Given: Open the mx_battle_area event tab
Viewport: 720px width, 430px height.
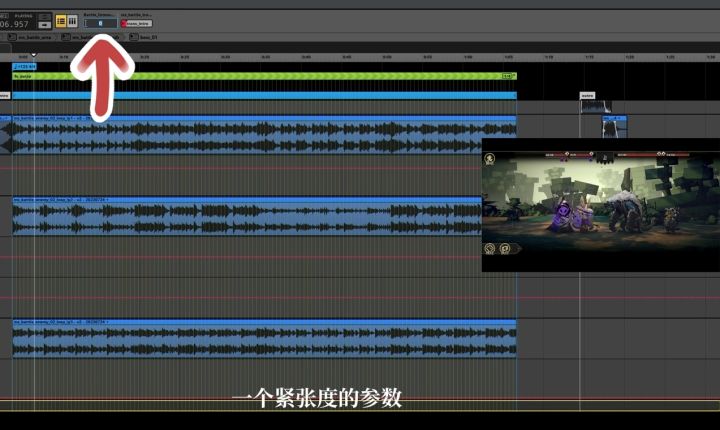Looking at the screenshot, I should [x=31, y=37].
